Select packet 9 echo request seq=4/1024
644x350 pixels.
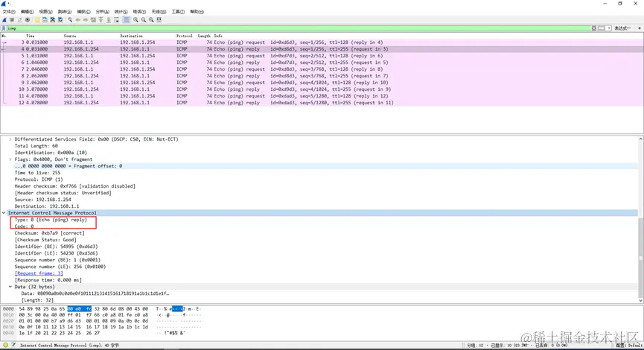pyautogui.click(x=322, y=83)
